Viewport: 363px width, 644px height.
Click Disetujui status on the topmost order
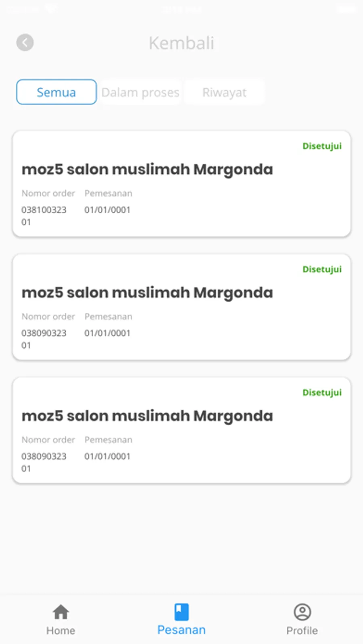click(322, 146)
